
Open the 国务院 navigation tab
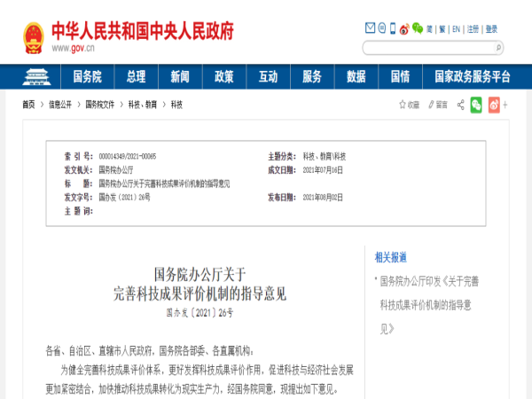[86, 75]
